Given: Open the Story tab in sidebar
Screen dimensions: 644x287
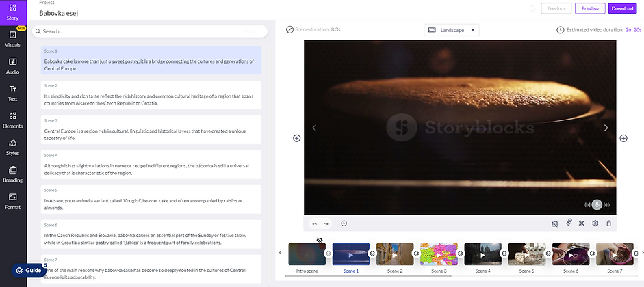Looking at the screenshot, I should [x=13, y=13].
